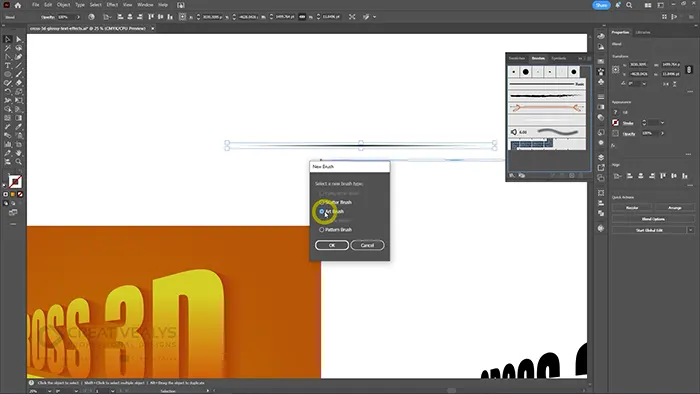Show more Align options ellipsis

(690, 185)
